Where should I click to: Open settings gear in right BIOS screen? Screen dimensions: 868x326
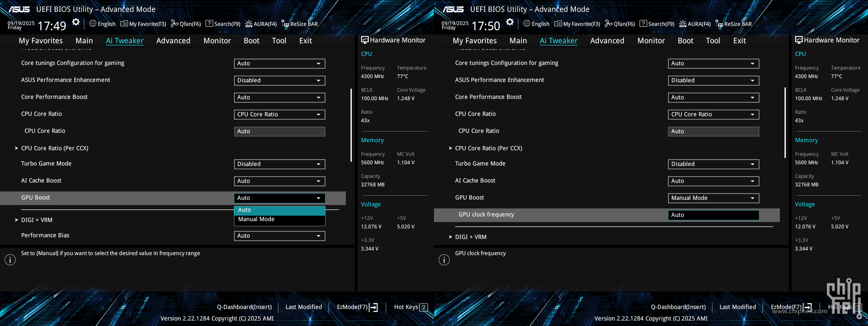pos(510,22)
